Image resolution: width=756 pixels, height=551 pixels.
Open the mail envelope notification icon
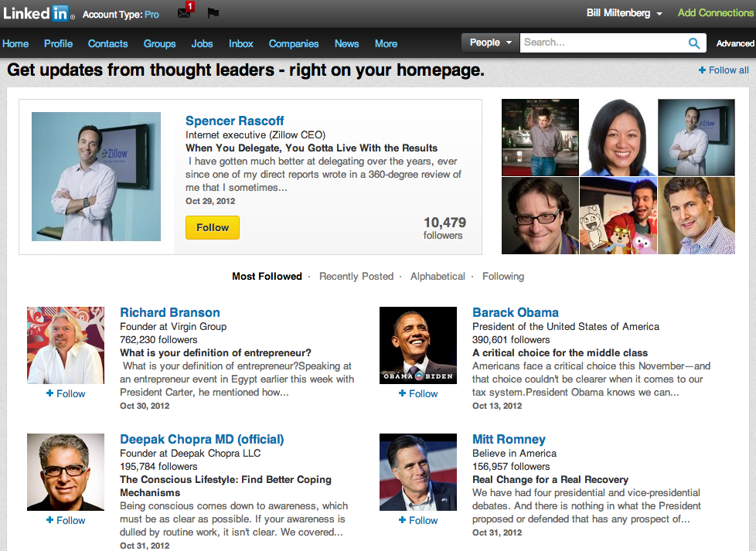[185, 12]
